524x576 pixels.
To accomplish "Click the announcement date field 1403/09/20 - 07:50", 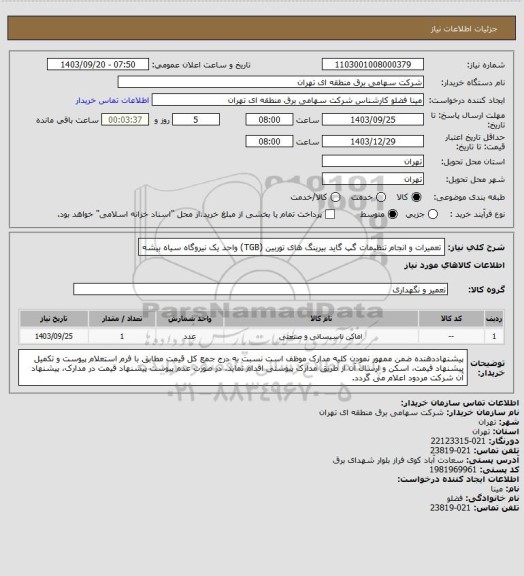I will click(98, 64).
